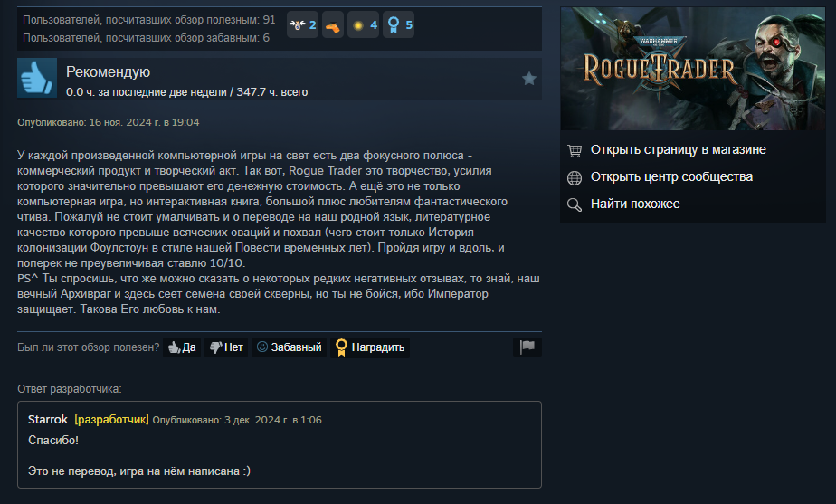
Task: Vote Да to mark the review helpful
Action: point(182,347)
